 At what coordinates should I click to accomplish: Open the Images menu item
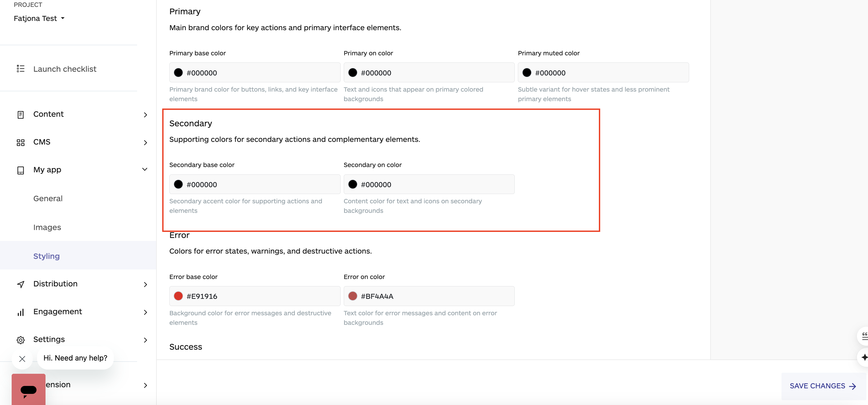click(x=47, y=227)
